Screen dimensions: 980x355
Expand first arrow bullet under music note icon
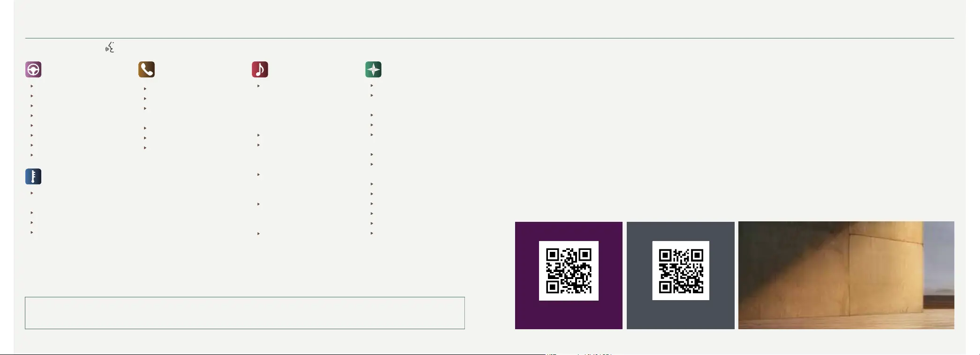click(x=258, y=86)
